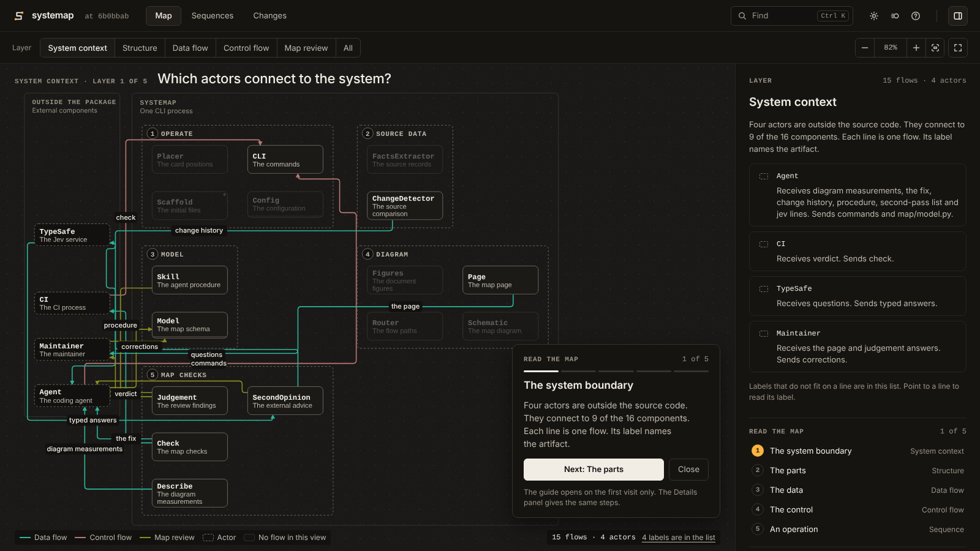980x551 pixels.
Task: Open the Map tab
Action: click(x=164, y=16)
